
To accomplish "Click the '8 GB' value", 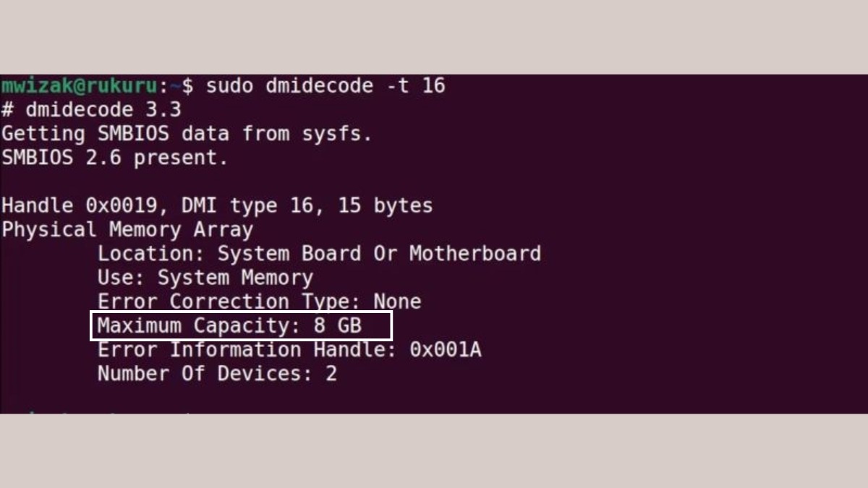I will click(x=337, y=326).
